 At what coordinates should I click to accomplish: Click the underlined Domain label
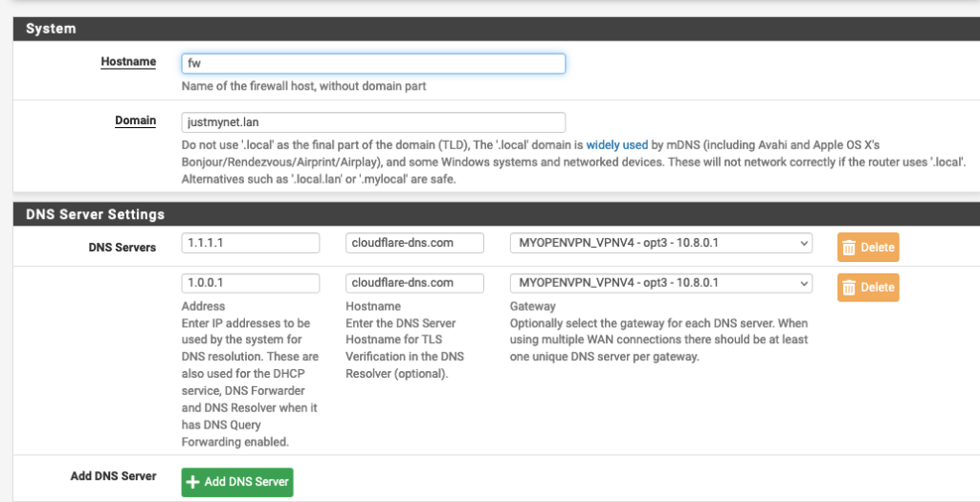point(135,120)
